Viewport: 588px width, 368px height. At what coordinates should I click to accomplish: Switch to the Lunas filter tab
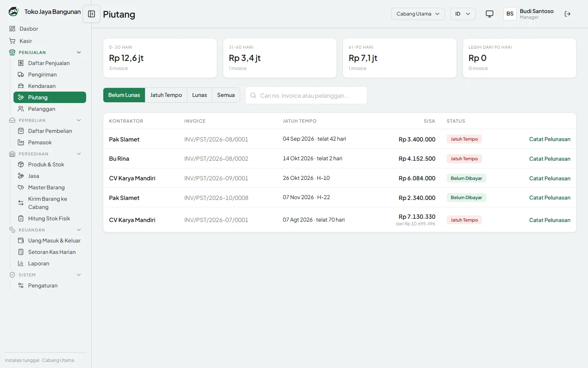click(x=200, y=95)
